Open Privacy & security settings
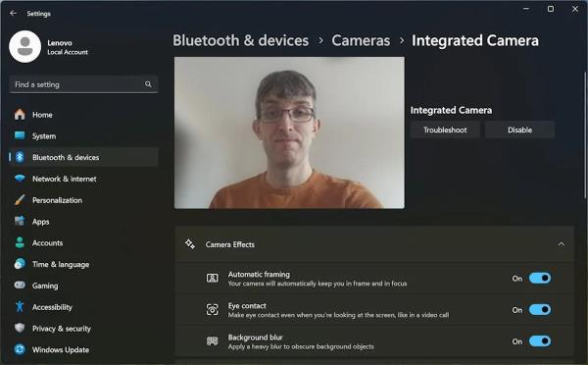This screenshot has height=365, width=588. [x=83, y=328]
